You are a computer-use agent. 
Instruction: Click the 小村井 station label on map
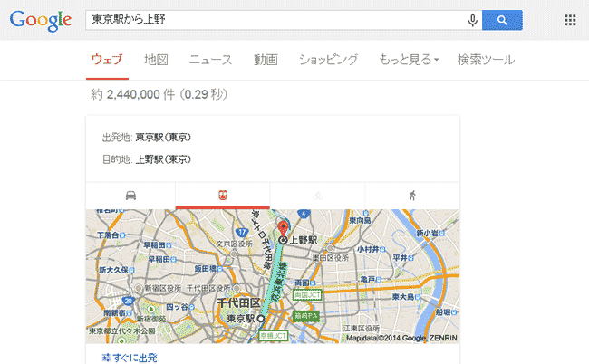pyautogui.click(x=368, y=249)
